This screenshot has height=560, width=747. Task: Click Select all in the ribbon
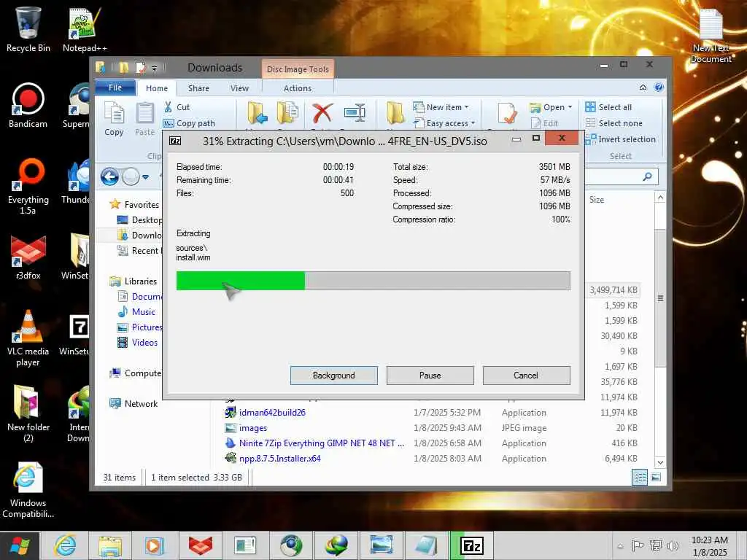[608, 107]
